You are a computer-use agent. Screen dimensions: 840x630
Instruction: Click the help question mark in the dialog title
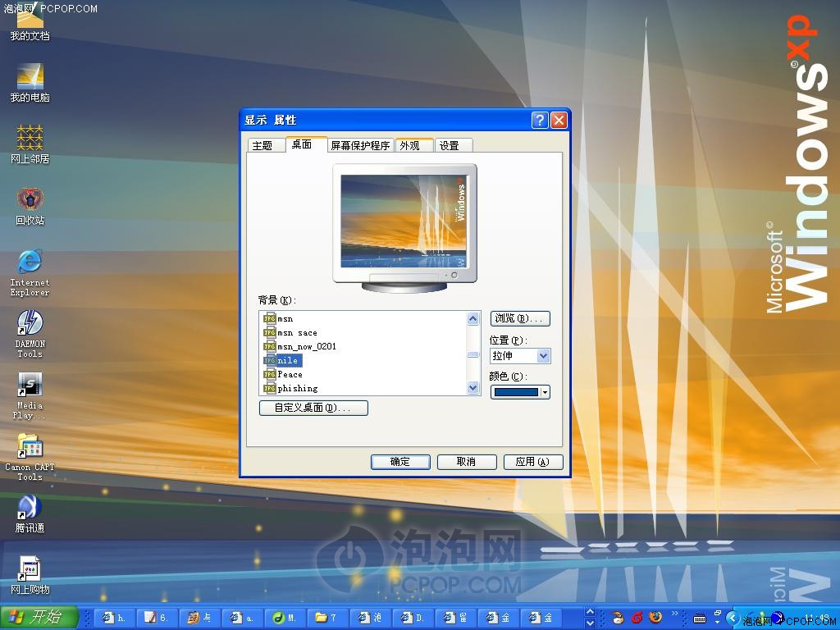[x=540, y=120]
